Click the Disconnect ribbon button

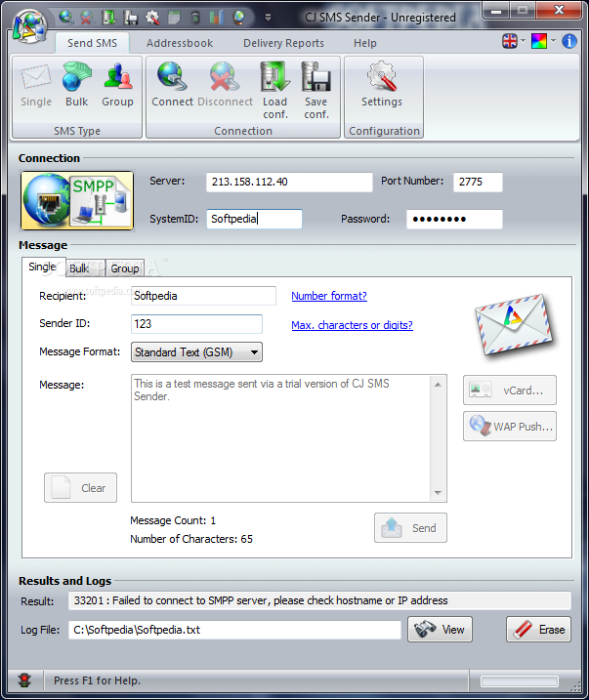pyautogui.click(x=225, y=85)
